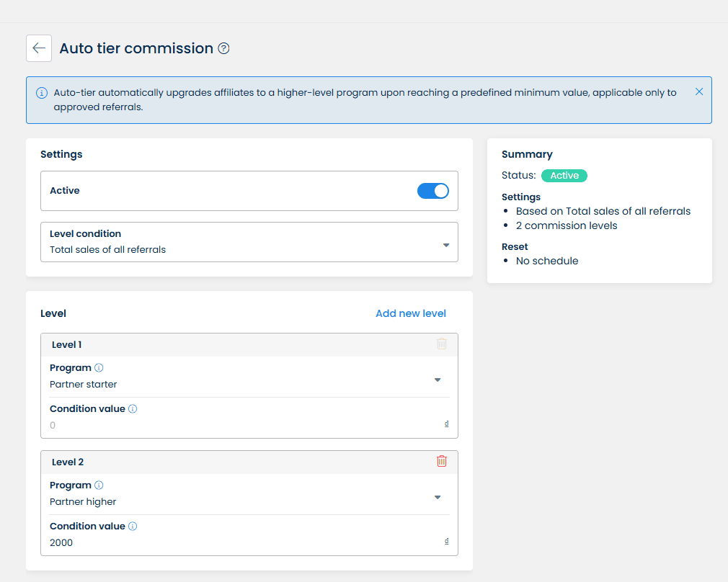Click the Level 2 header bar

coord(238,462)
